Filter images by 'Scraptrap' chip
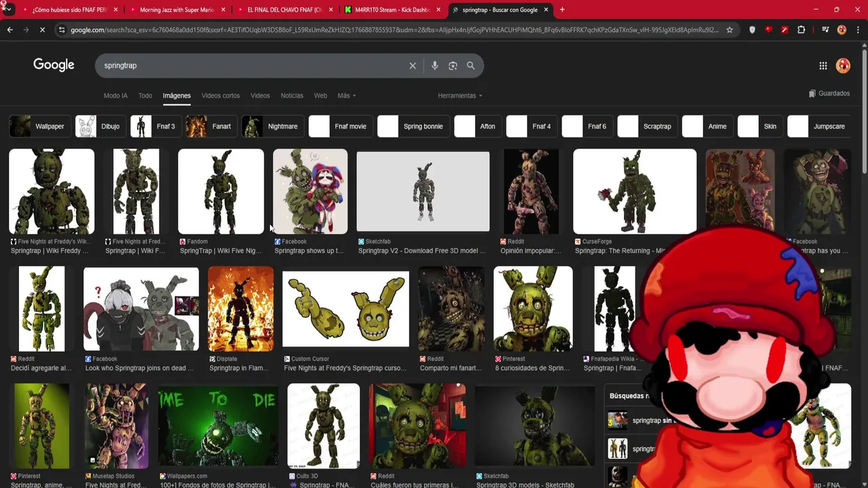This screenshot has width=868, height=488. (649, 126)
